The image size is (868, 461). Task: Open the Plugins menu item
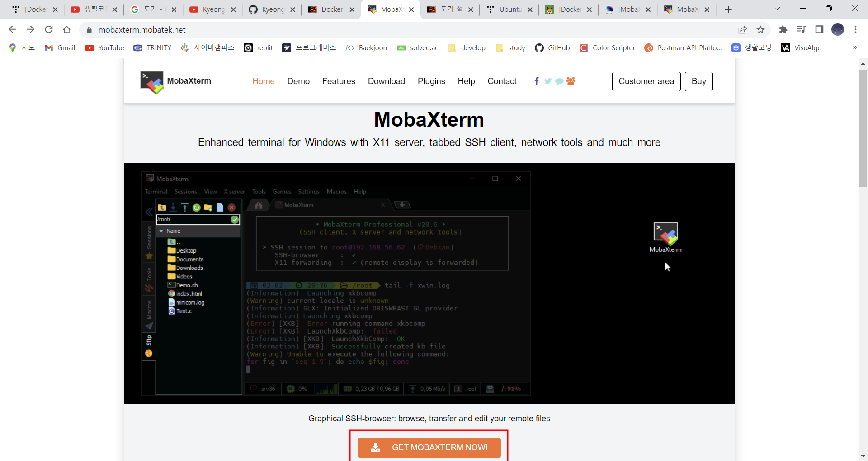point(431,81)
